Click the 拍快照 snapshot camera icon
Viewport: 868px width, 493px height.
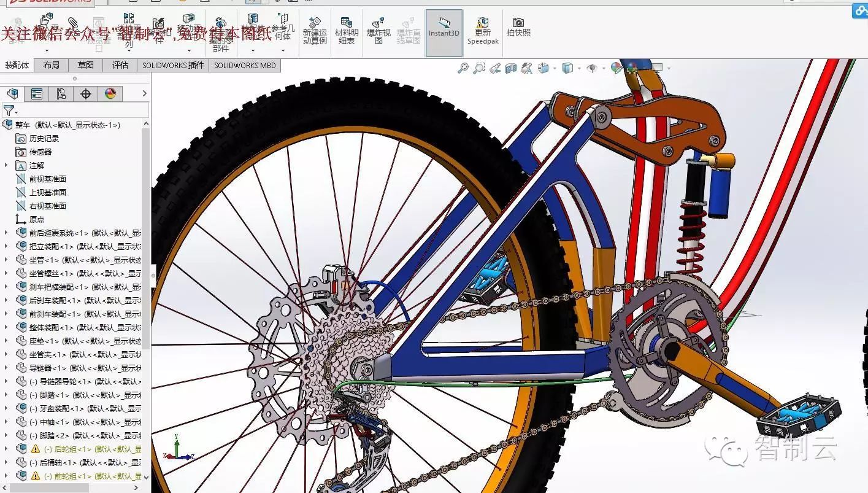(518, 27)
